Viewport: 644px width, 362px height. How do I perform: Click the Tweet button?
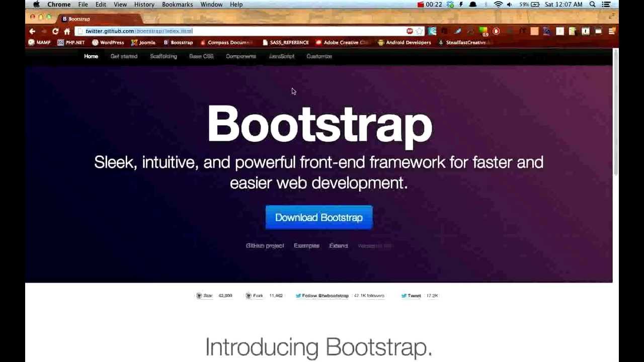coord(411,296)
